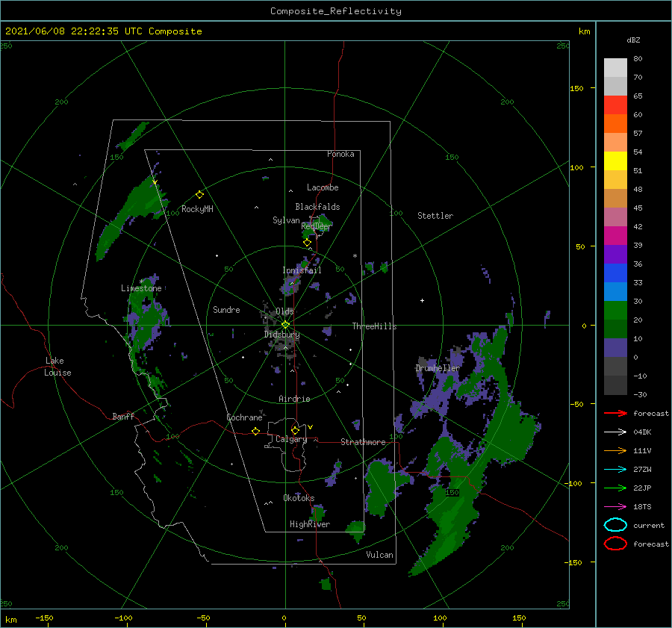Click the Composite_Reflectivity title

coord(335,11)
